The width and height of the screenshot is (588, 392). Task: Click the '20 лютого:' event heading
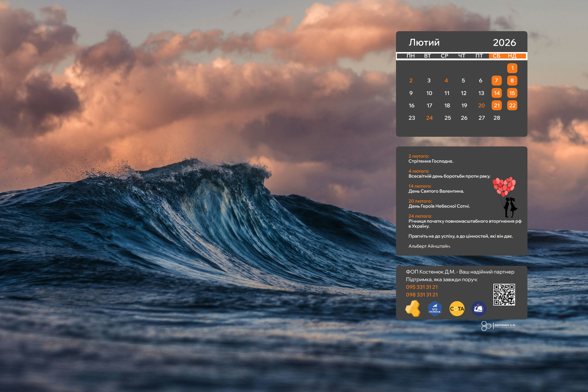click(420, 201)
